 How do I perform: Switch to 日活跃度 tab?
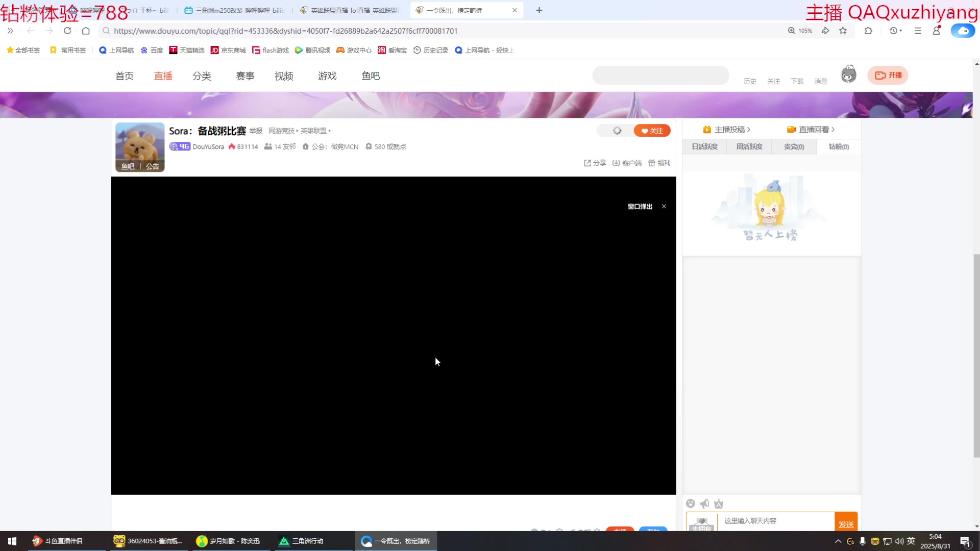pos(704,147)
